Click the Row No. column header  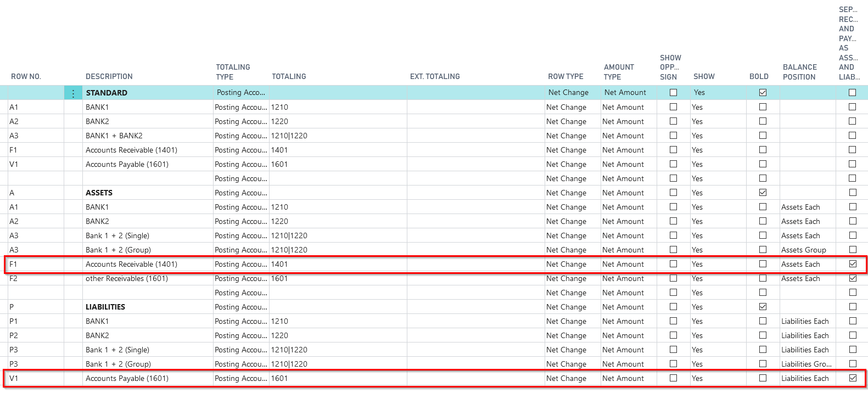(x=26, y=76)
